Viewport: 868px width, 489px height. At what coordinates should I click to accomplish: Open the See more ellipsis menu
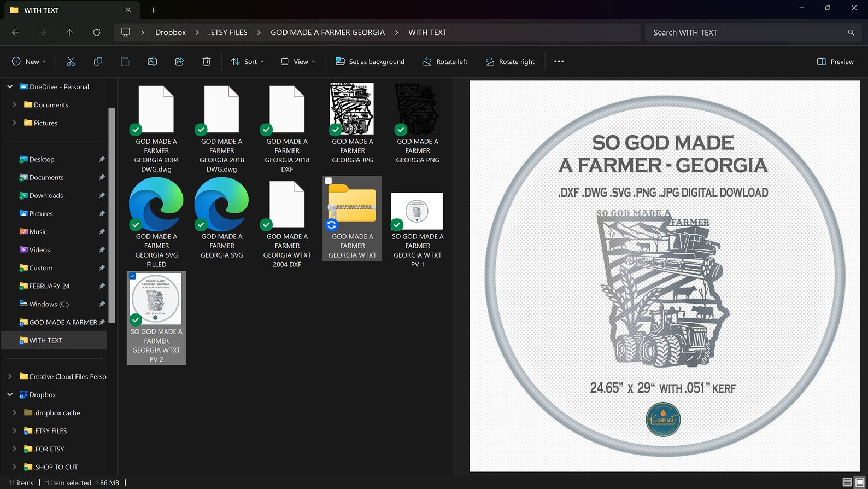point(559,62)
